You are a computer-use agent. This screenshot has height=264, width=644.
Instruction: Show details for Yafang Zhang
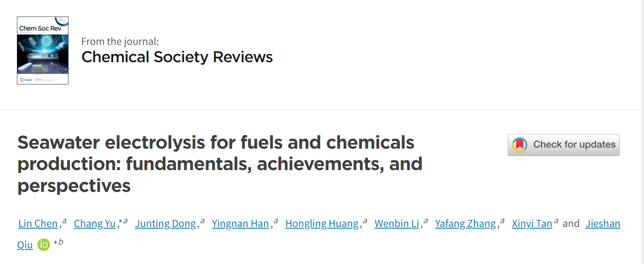[x=465, y=224]
